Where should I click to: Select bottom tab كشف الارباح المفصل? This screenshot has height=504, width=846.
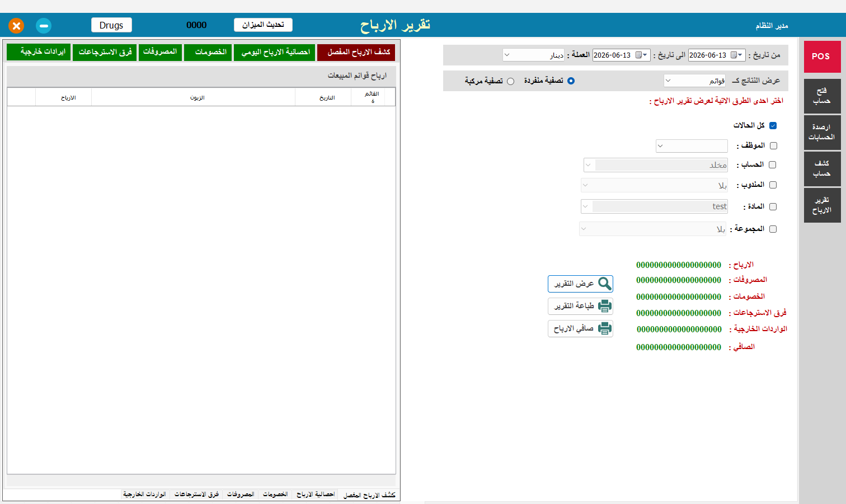coord(369,495)
